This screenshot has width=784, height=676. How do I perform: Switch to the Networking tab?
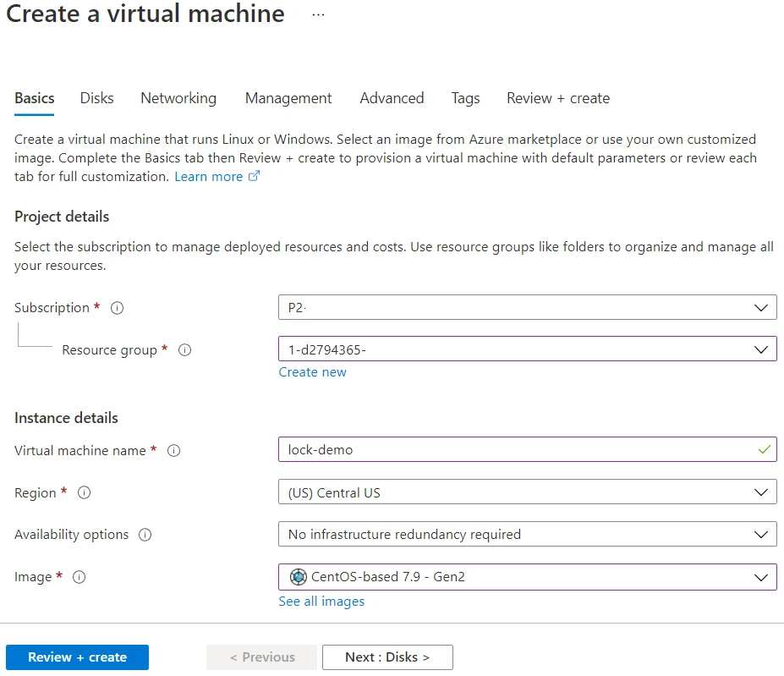click(178, 98)
